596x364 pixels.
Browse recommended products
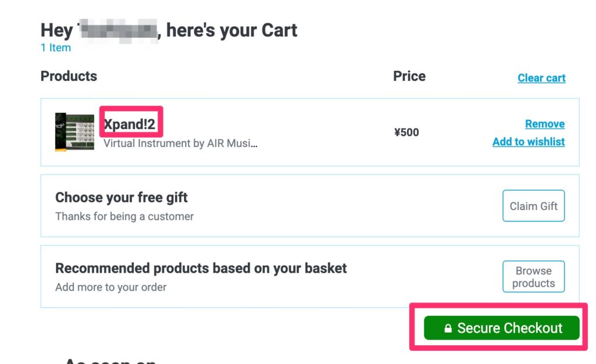point(533,277)
